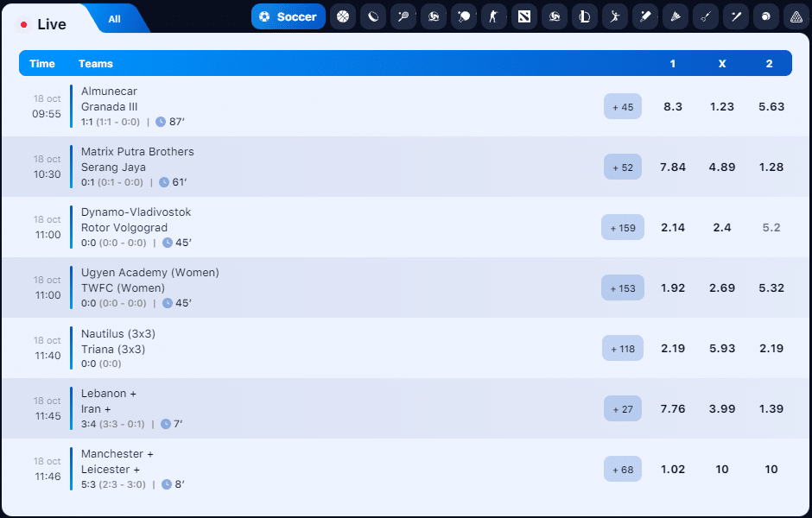Open the Nautilus (3x3) vs Triana match
Image resolution: width=812 pixels, height=518 pixels.
point(118,341)
